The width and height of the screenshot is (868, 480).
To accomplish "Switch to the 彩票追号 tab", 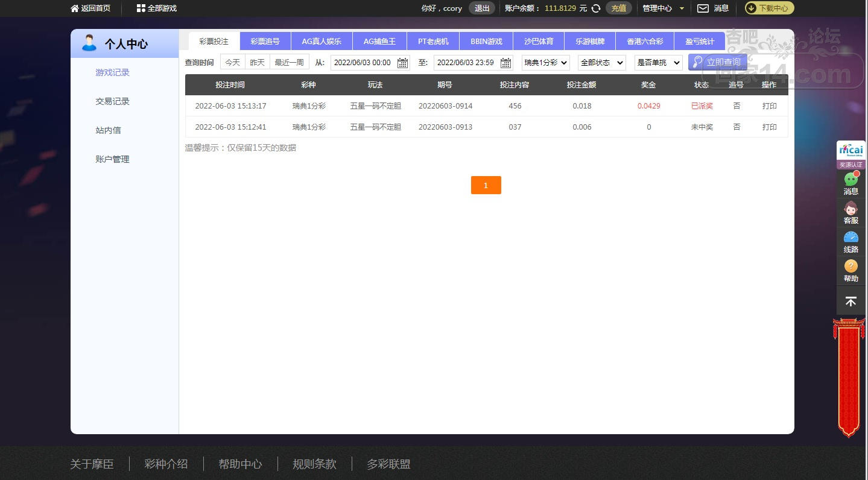I will pos(265,42).
